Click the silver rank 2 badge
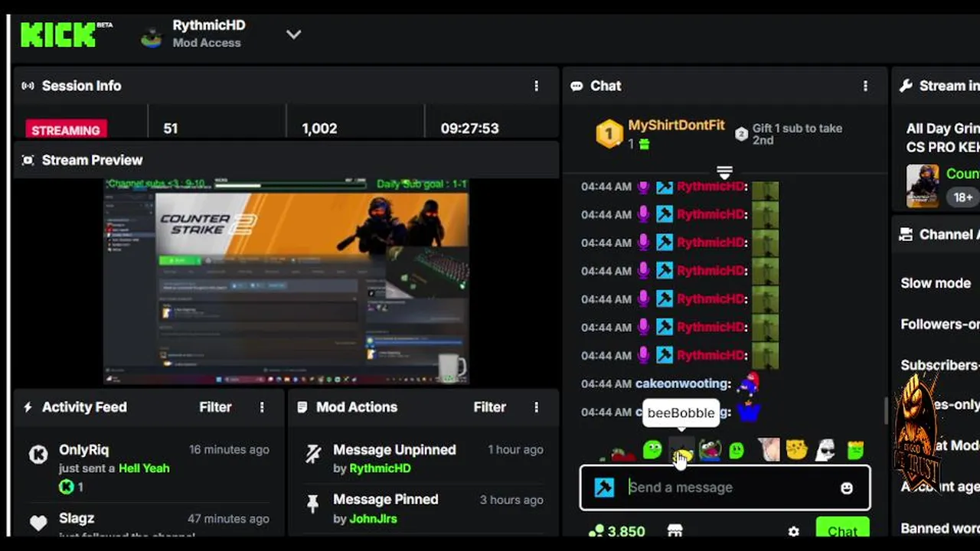Image resolution: width=980 pixels, height=551 pixels. tap(740, 134)
